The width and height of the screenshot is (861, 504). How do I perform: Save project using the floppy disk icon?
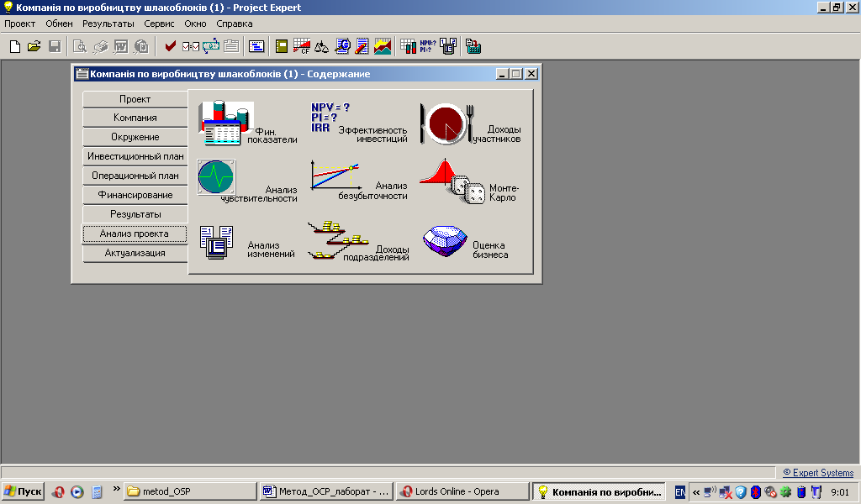[55, 46]
